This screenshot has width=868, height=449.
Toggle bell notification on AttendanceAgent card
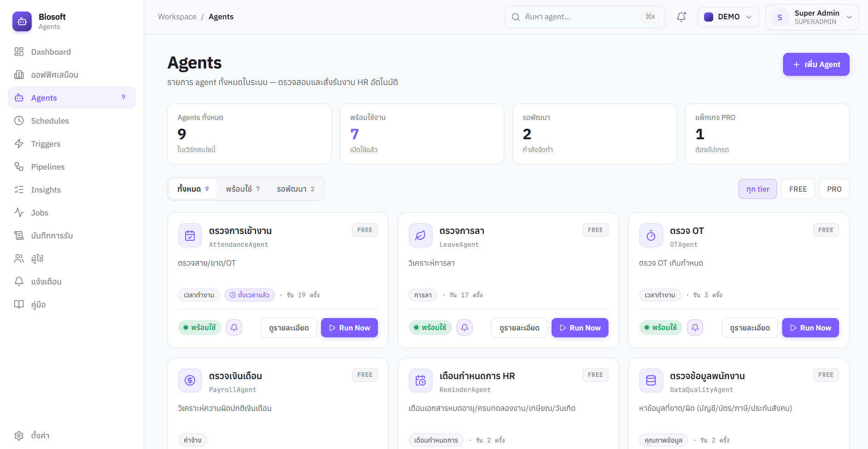234,328
